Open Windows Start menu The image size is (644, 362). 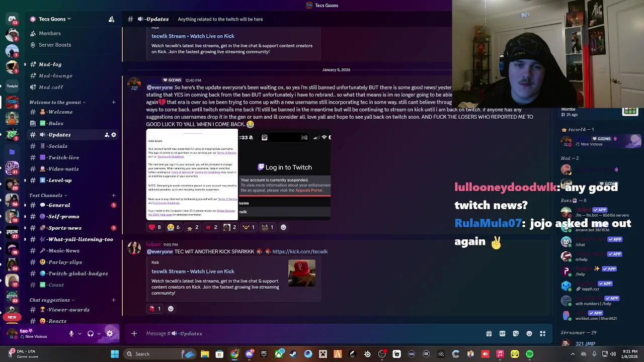[115, 354]
